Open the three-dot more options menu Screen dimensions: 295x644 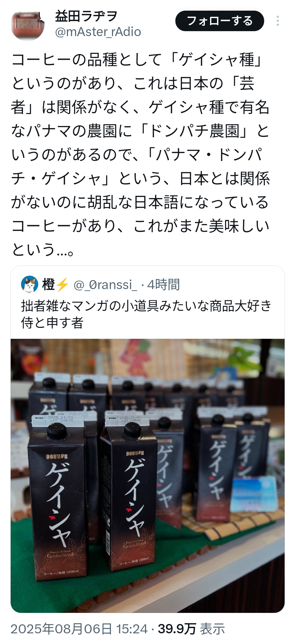(x=278, y=21)
